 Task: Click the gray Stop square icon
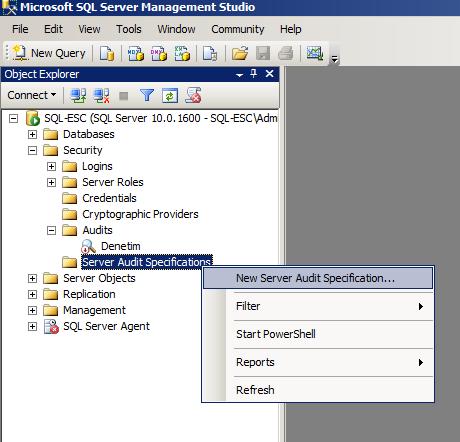pyautogui.click(x=124, y=96)
